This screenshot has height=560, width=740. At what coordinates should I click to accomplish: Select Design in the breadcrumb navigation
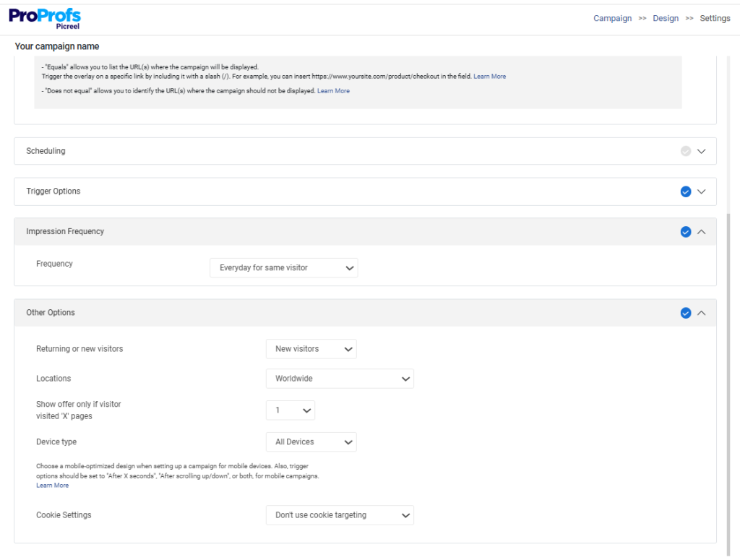tap(666, 17)
